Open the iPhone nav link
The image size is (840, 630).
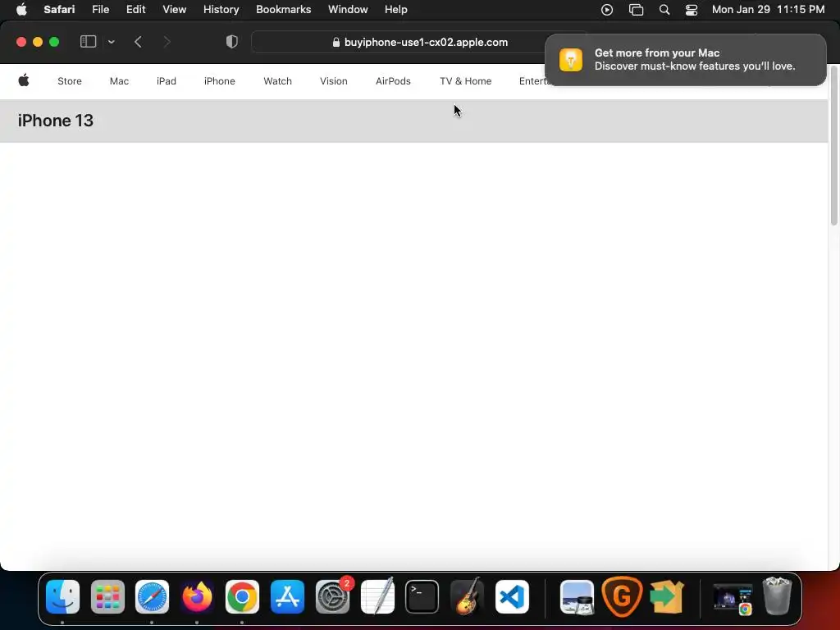point(220,81)
